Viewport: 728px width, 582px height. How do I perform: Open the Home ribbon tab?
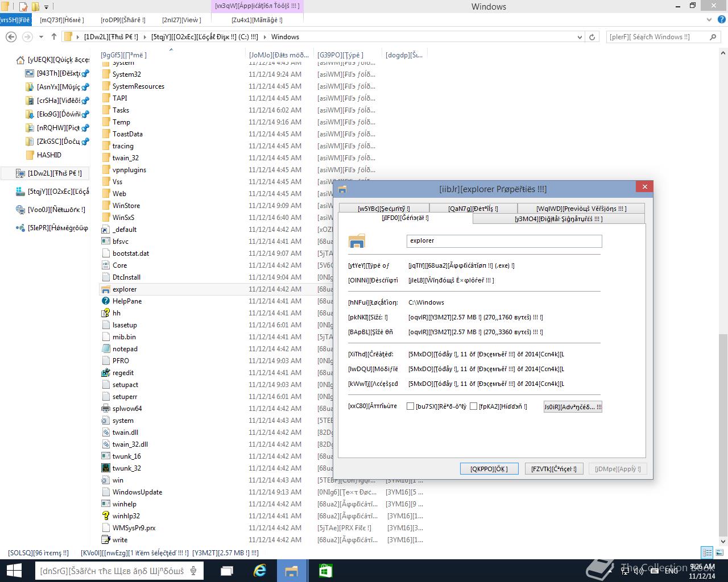[x=62, y=20]
